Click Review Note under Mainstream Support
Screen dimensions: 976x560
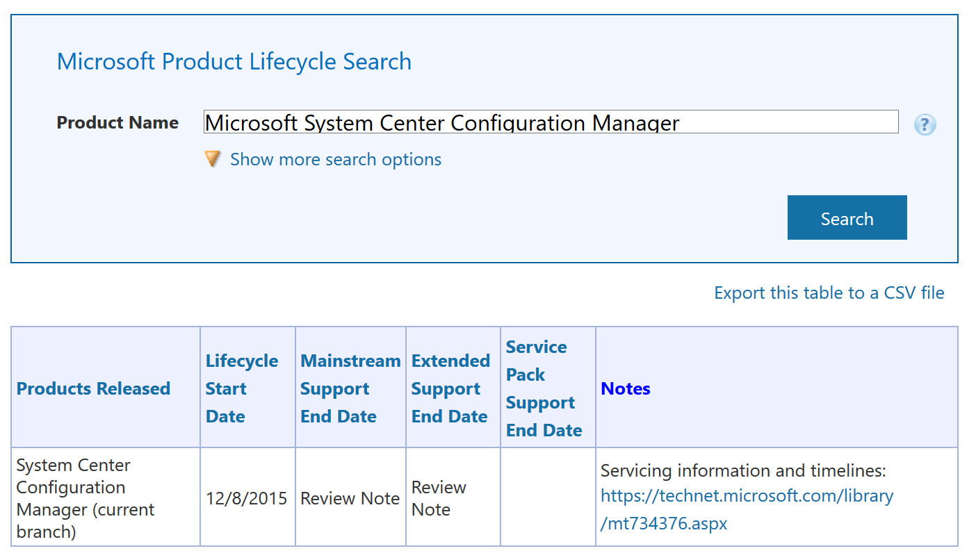[x=350, y=498]
